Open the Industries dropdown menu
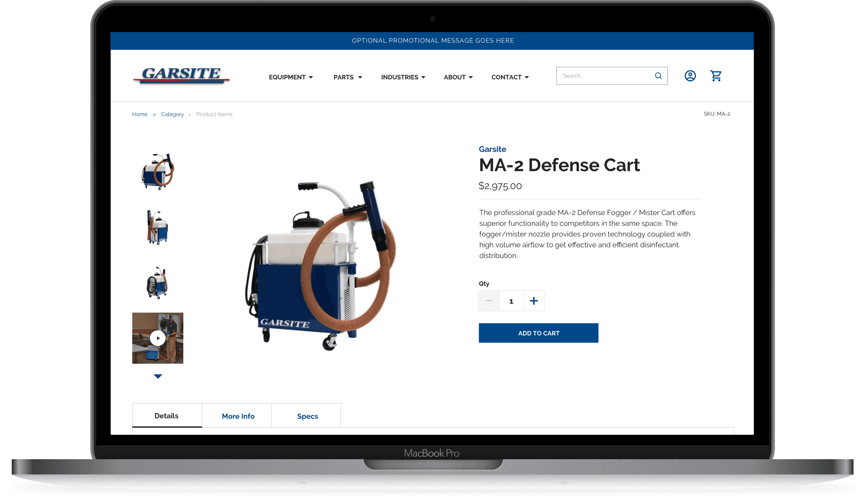This screenshot has height=501, width=868. click(x=403, y=77)
